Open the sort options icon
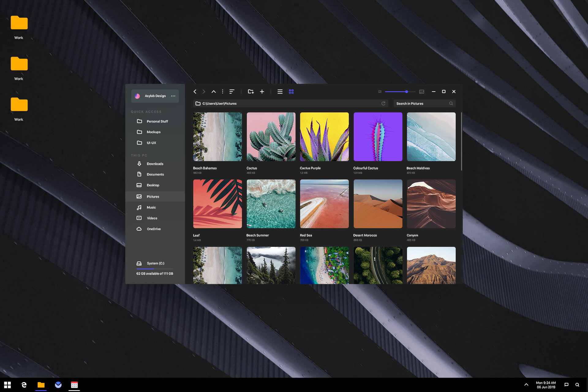588x392 pixels. 232,92
